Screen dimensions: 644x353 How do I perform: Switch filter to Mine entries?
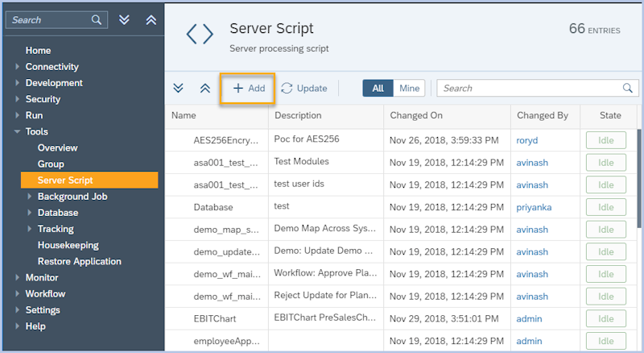coord(409,88)
